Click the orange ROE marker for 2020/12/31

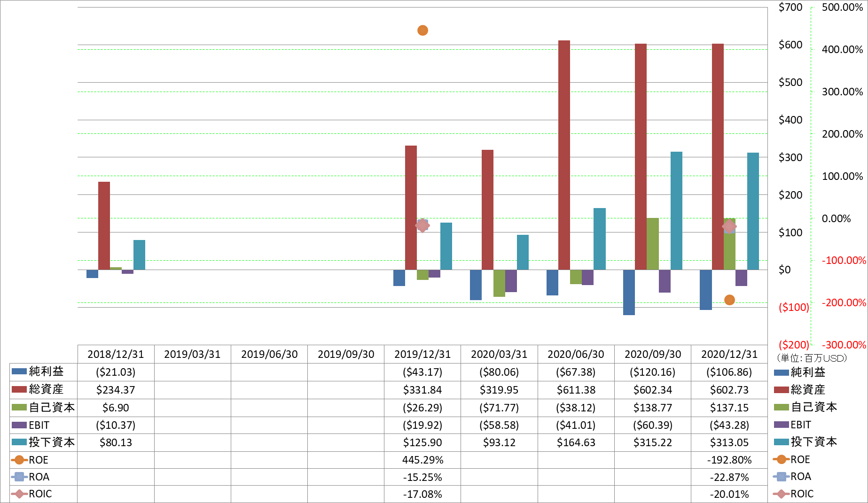tap(729, 300)
